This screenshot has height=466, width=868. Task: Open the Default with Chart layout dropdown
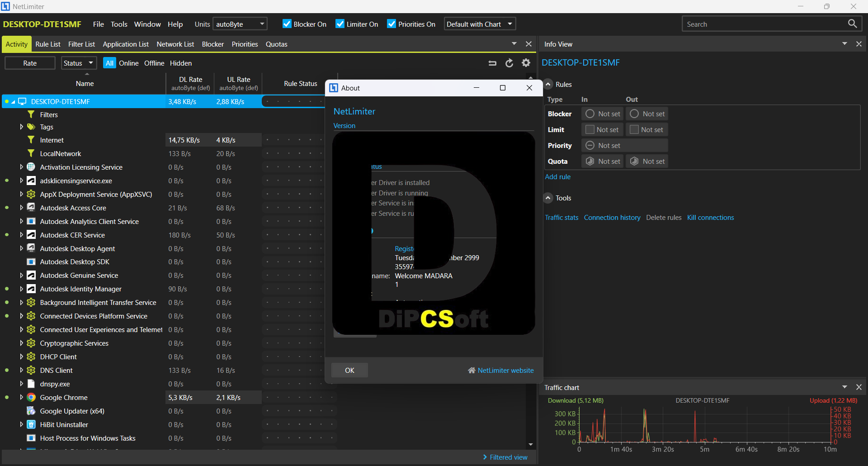pos(480,24)
